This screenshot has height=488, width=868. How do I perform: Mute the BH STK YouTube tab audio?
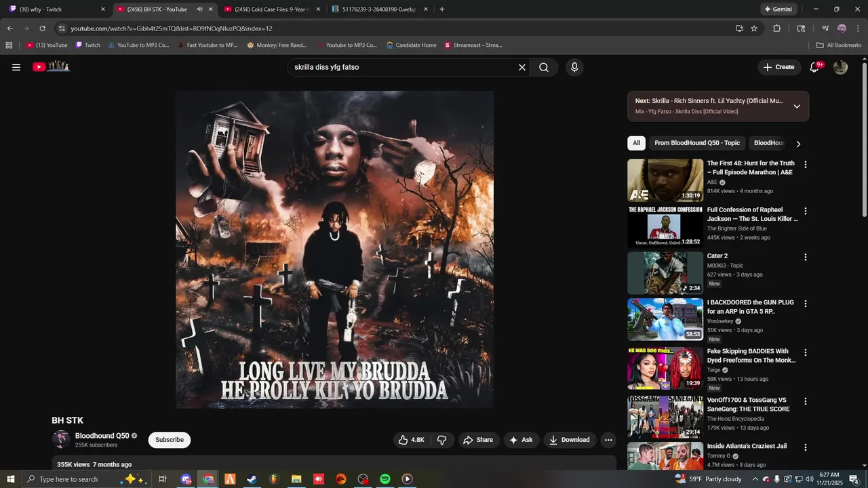199,9
